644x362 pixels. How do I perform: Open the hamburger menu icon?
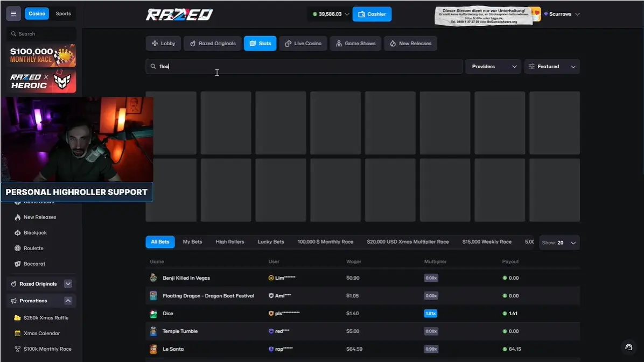13,13
